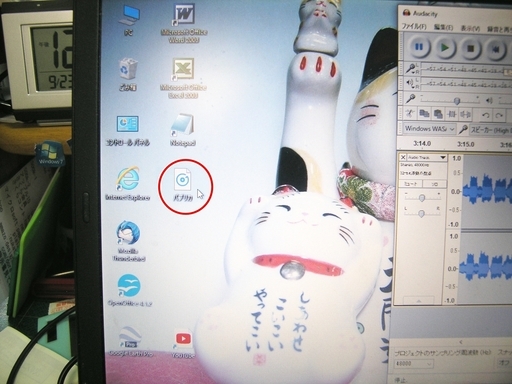Close the audio track with its X button
Image resolution: width=512 pixels, height=384 pixels.
(x=403, y=157)
